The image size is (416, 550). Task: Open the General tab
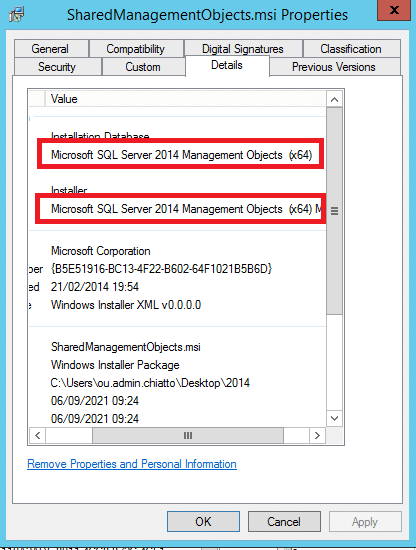tap(51, 48)
